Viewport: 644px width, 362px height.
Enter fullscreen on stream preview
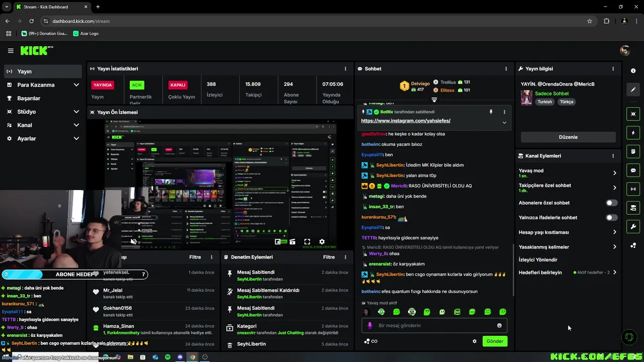(307, 242)
